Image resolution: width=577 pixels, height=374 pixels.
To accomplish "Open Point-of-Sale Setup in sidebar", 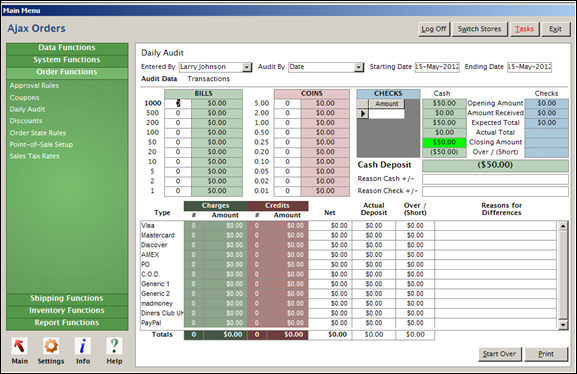I will click(x=41, y=145).
